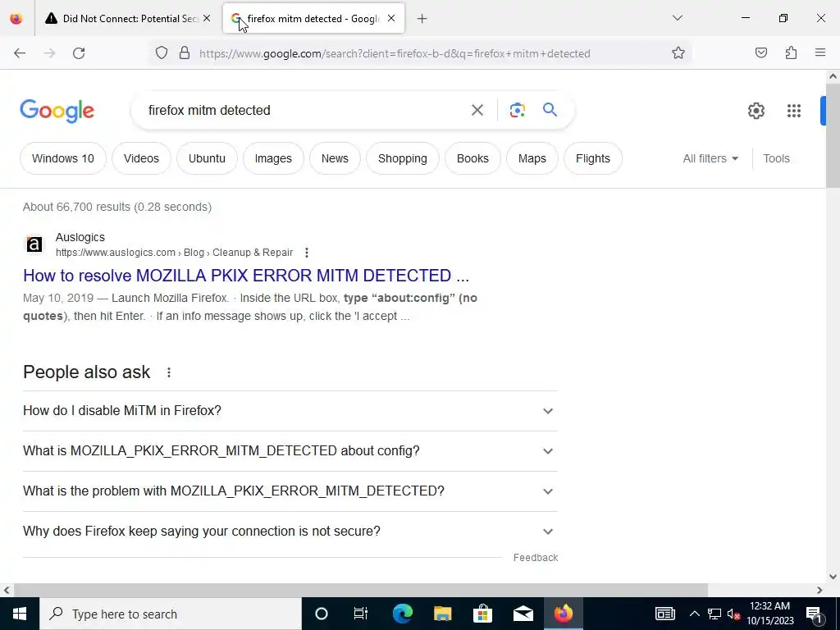
Task: Open the Extensions puzzle icon
Action: [791, 53]
